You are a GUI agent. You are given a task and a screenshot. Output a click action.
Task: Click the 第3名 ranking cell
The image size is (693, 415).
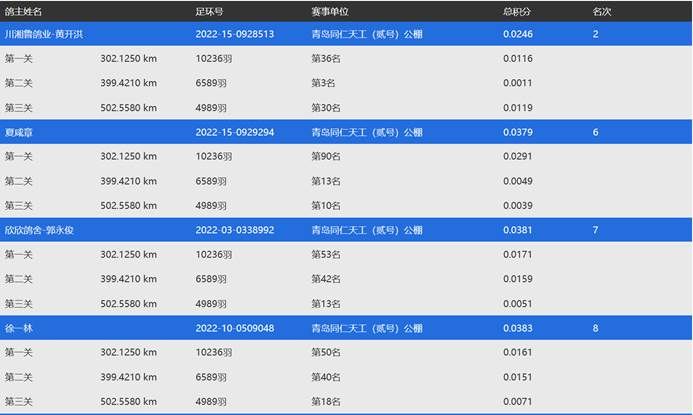(x=324, y=83)
